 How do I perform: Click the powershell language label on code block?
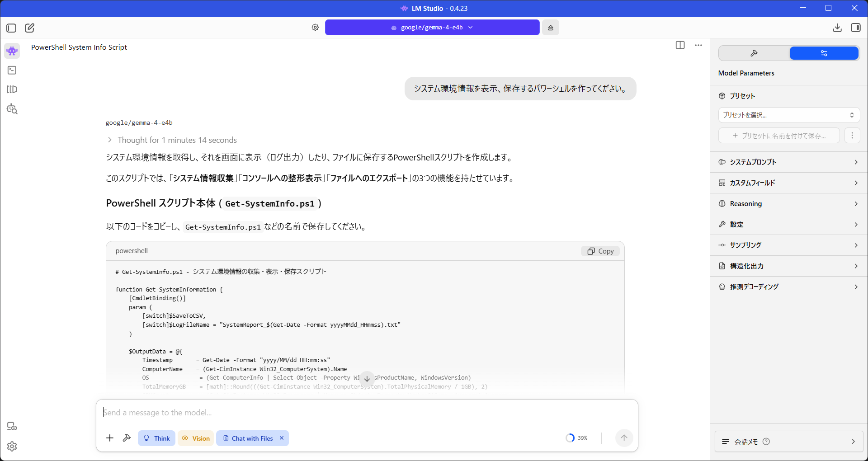[x=132, y=251]
